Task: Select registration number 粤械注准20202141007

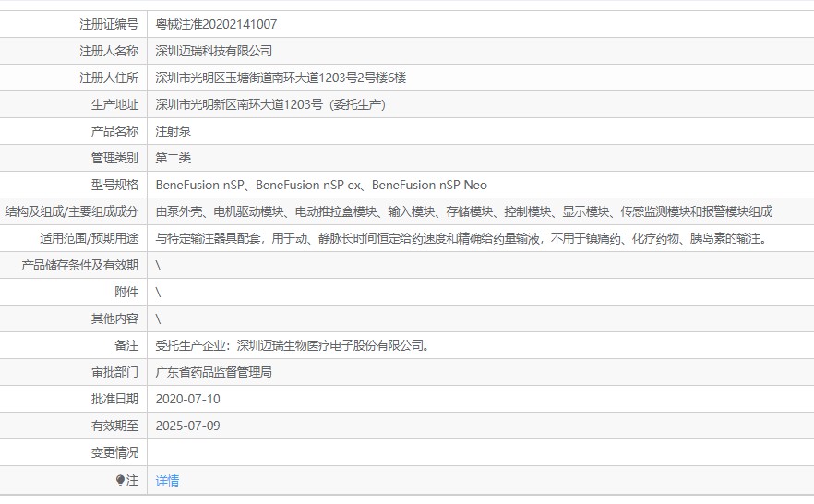Action: [216, 24]
